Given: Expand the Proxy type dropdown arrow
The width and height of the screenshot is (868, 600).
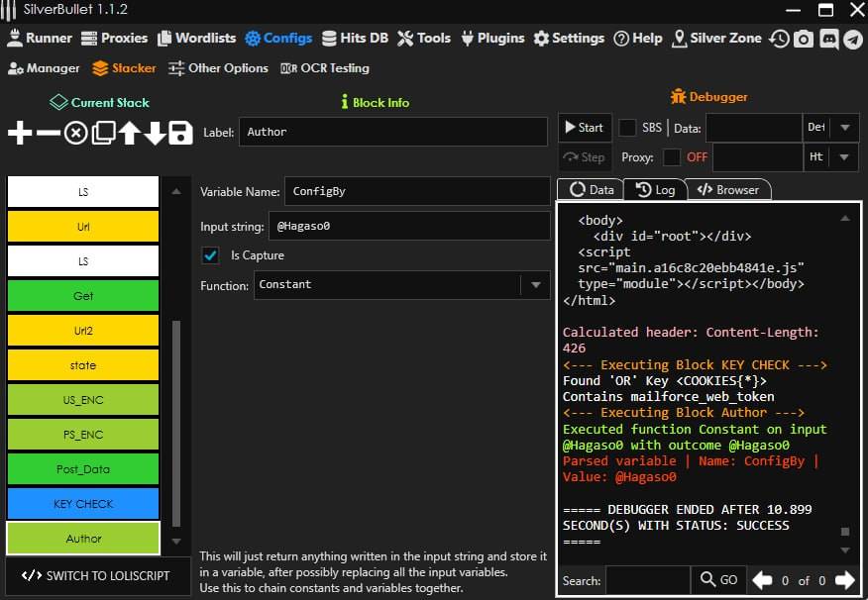Looking at the screenshot, I should (x=844, y=157).
